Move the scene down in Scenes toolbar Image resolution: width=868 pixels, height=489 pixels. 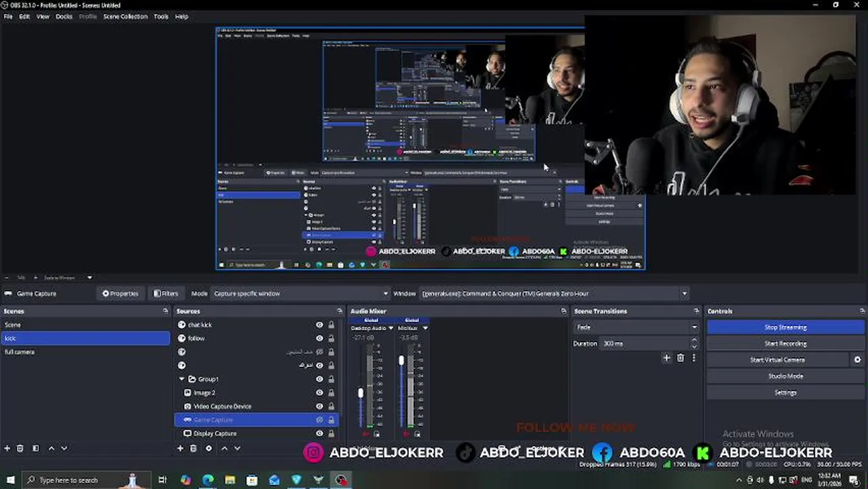64,448
